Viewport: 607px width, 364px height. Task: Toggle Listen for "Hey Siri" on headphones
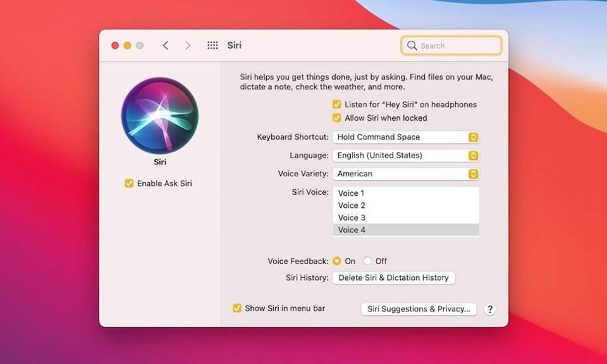click(x=337, y=104)
